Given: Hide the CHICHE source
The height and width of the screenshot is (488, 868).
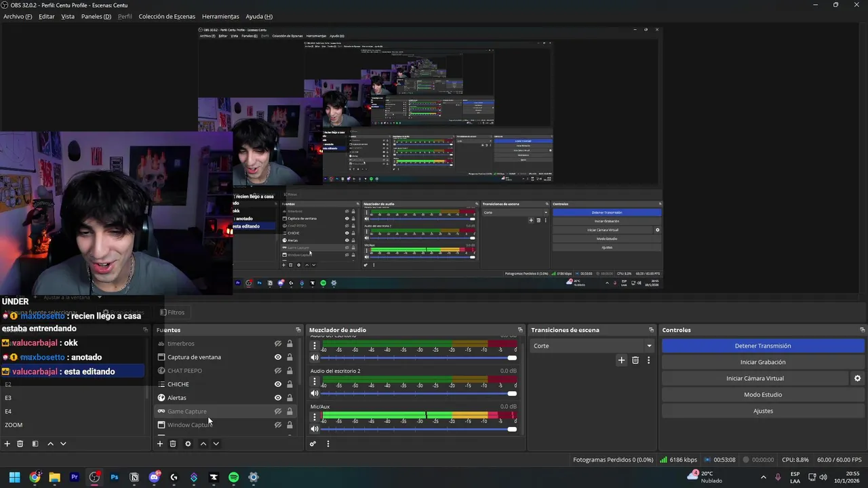Looking at the screenshot, I should click(x=277, y=384).
